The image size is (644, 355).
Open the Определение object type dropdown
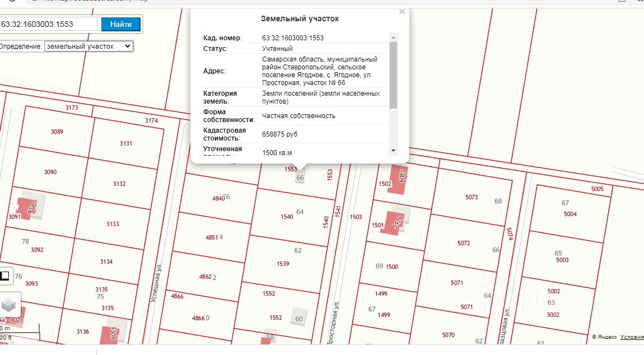click(88, 46)
